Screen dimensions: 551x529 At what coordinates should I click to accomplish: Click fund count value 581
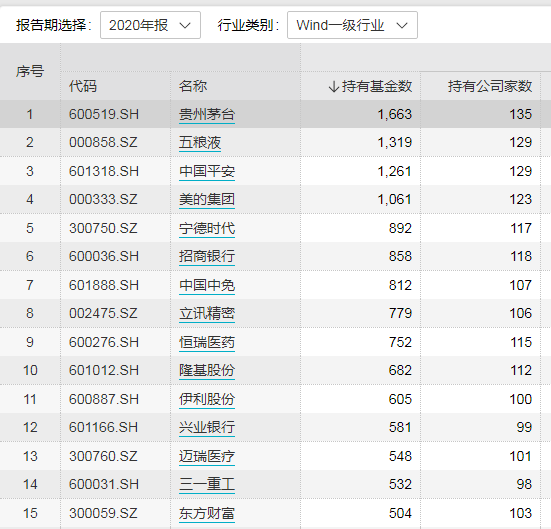click(400, 427)
